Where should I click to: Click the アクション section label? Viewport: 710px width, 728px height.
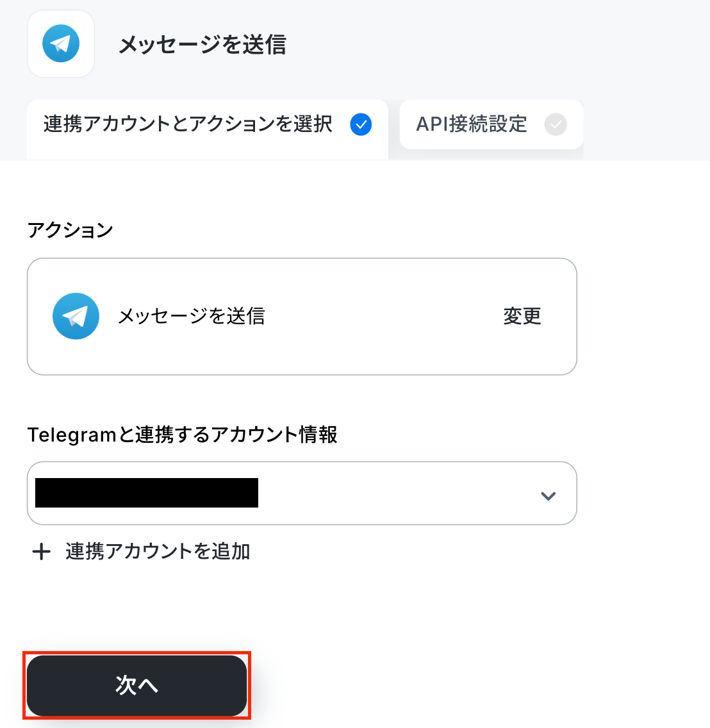pos(70,230)
